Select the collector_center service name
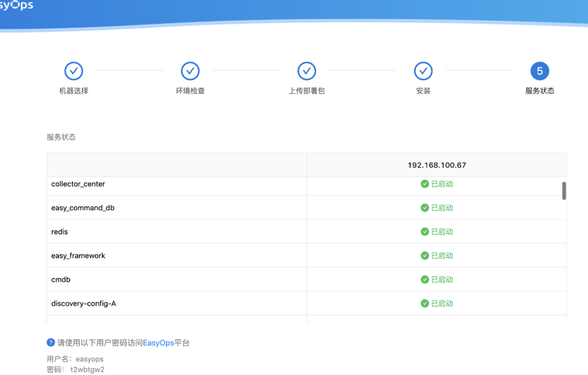The height and width of the screenshot is (375, 588). (x=78, y=184)
